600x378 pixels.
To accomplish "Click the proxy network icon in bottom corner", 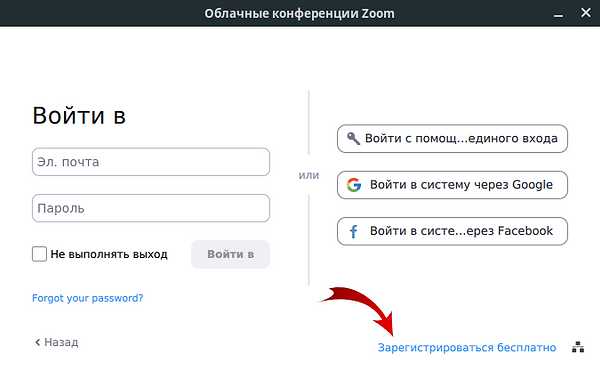I will [578, 347].
